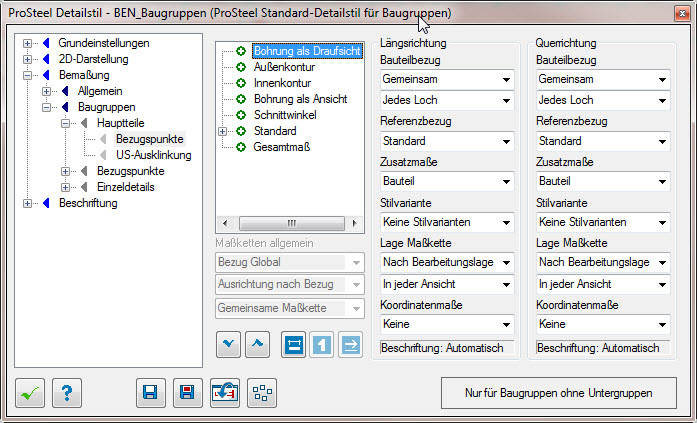Open Längsrichtung In jeder Ansicht dropdown

pos(447,284)
